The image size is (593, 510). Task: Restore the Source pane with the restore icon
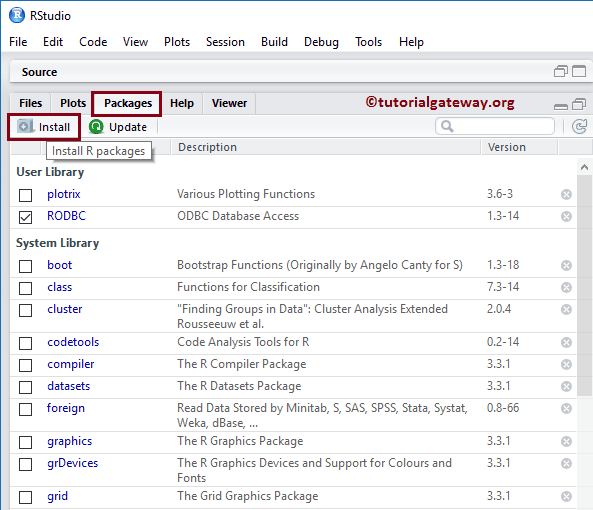tap(561, 71)
